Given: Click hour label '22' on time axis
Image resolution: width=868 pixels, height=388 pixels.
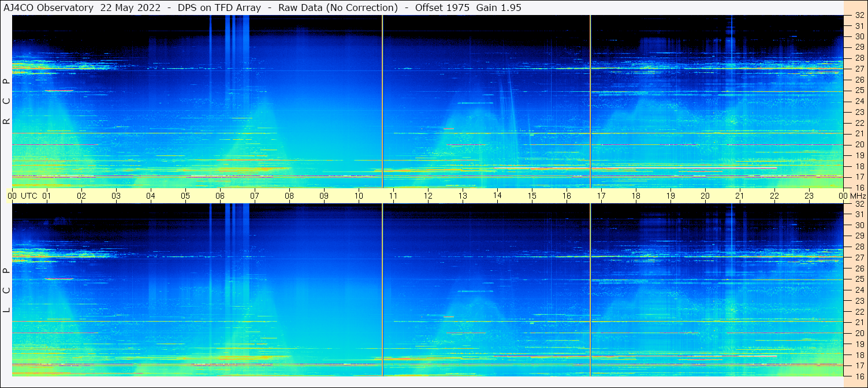Looking at the screenshot, I should click(774, 196).
